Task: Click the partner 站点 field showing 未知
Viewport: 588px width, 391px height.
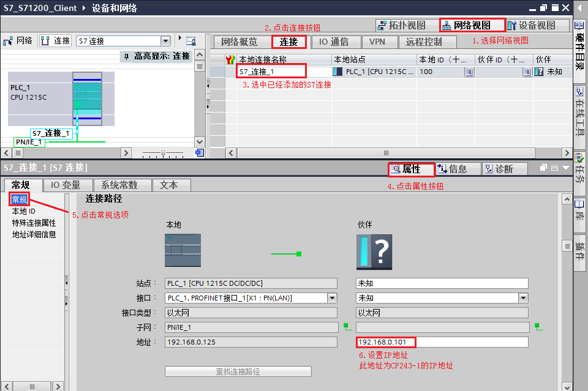Action: coord(442,283)
